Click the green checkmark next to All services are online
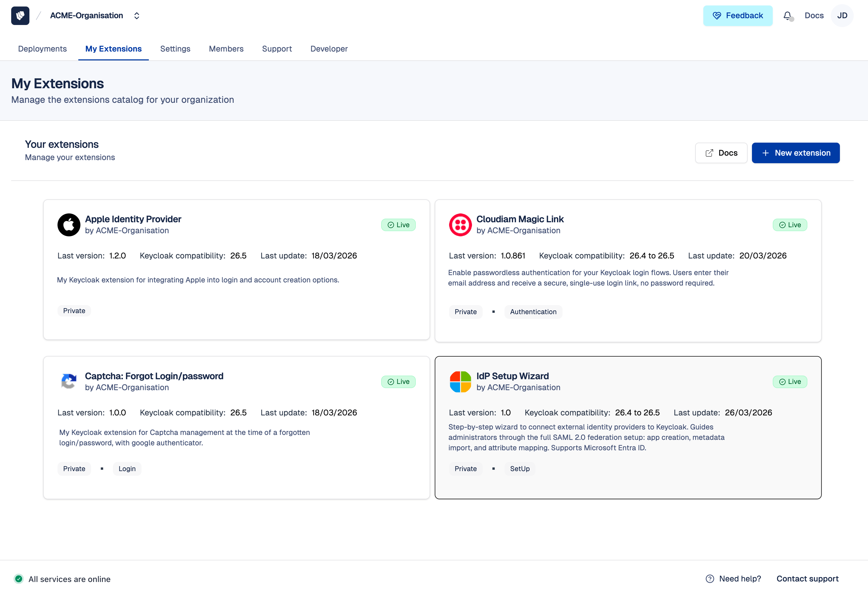Image resolution: width=868 pixels, height=595 pixels. click(x=19, y=579)
